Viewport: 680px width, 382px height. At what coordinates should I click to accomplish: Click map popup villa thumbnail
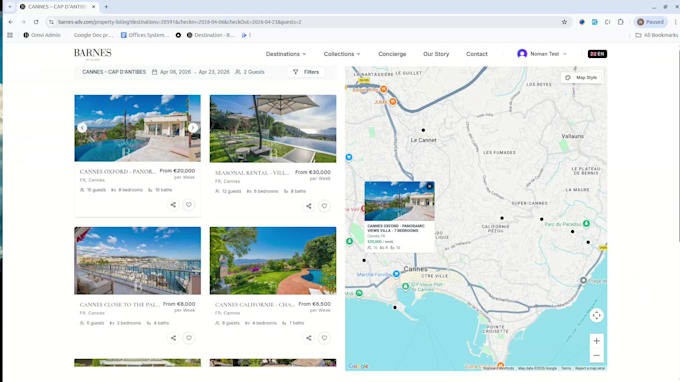[399, 201]
